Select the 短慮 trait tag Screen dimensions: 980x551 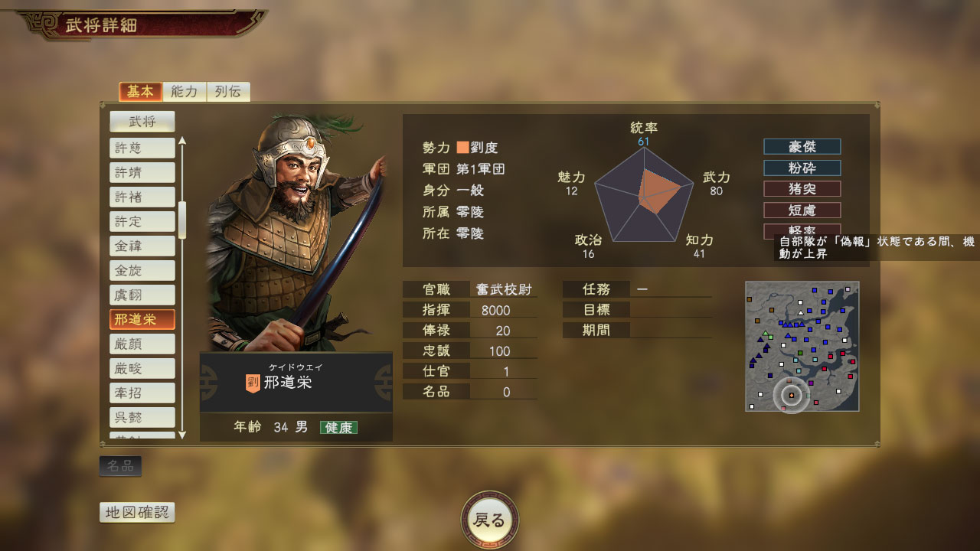click(x=802, y=210)
